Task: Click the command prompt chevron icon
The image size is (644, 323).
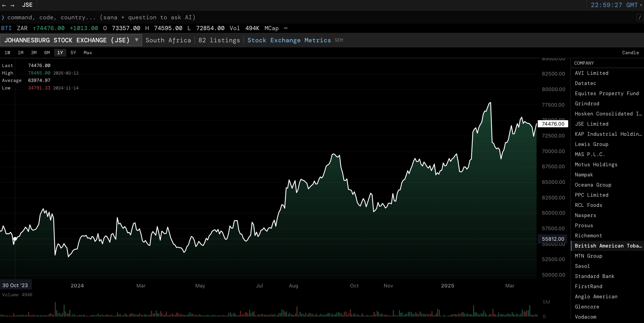Action: (3, 17)
